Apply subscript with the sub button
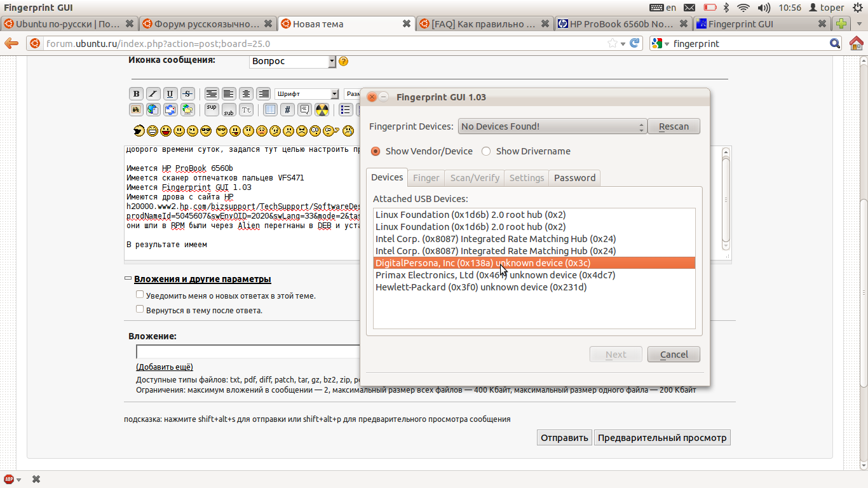868x488 pixels. (229, 110)
